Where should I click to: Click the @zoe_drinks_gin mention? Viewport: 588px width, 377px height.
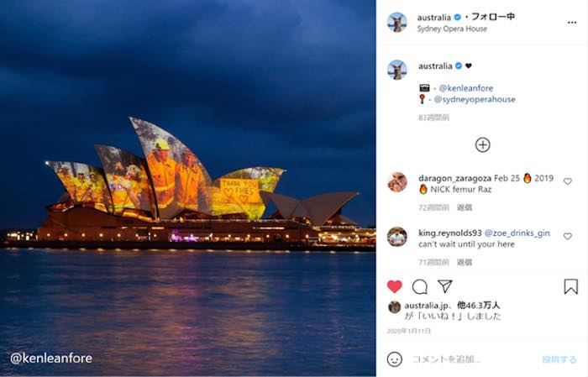click(x=517, y=233)
